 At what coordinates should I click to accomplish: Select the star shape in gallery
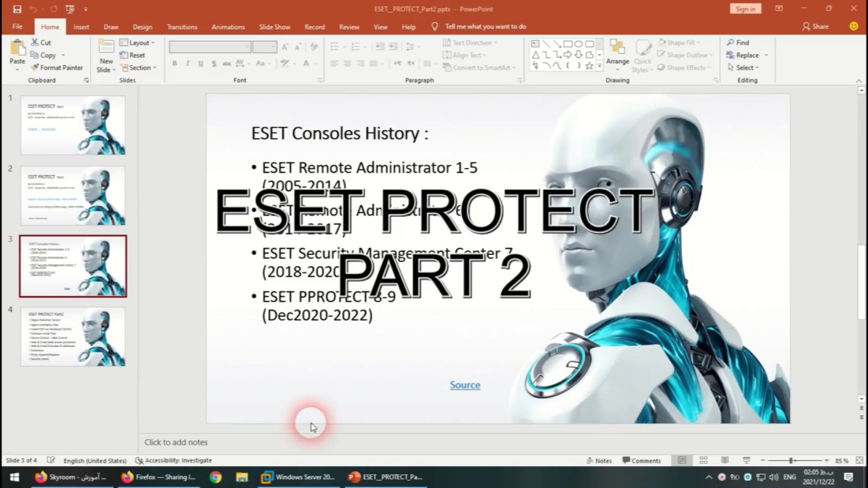coord(589,66)
